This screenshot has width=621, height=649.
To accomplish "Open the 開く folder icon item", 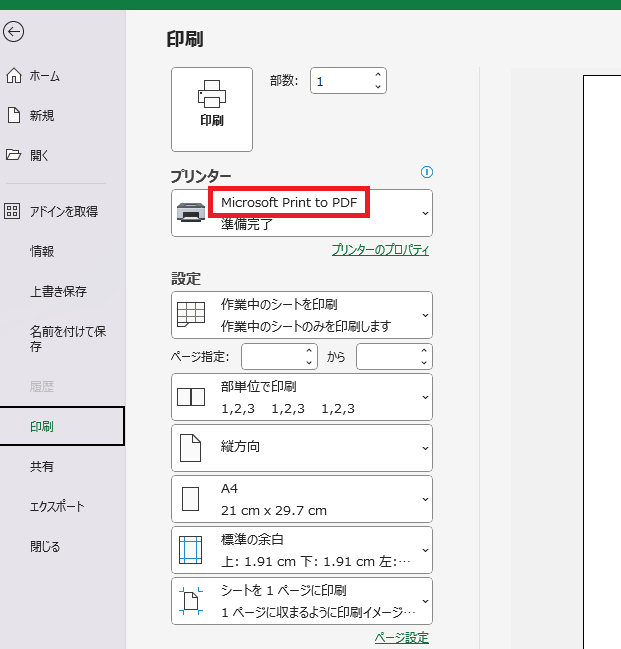I will tap(13, 155).
